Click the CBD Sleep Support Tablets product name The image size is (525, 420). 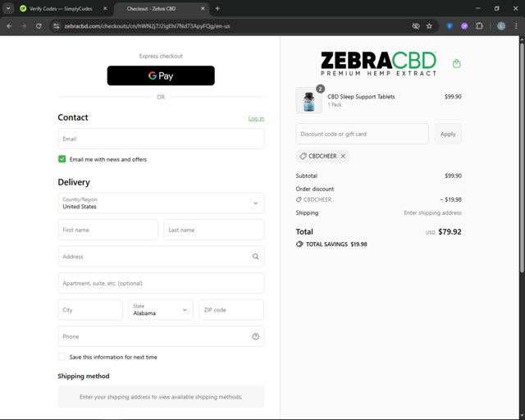tap(361, 97)
